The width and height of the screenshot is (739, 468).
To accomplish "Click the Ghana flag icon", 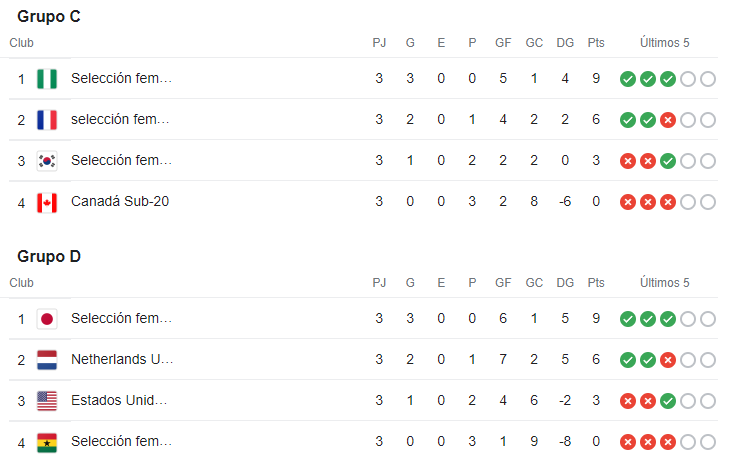I will coord(47,442).
